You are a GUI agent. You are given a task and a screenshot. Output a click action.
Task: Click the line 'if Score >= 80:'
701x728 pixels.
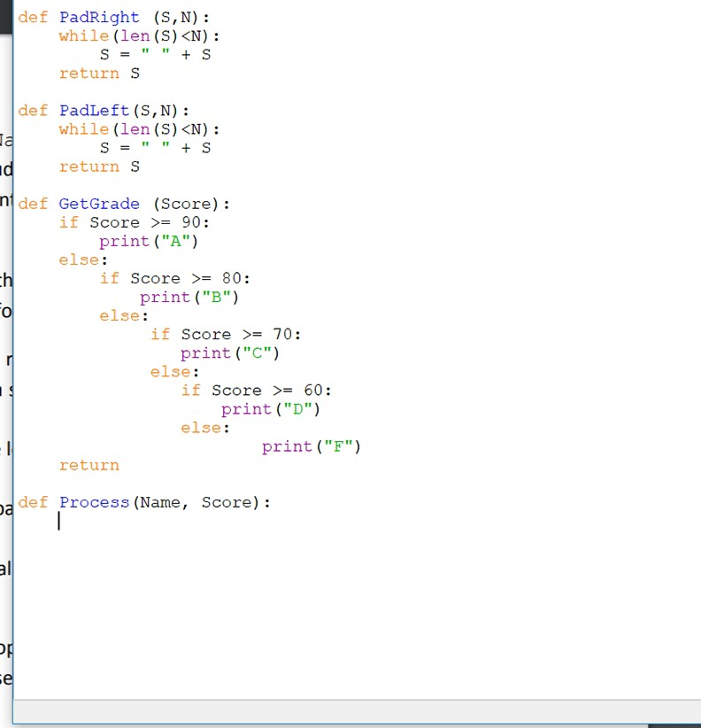[175, 278]
